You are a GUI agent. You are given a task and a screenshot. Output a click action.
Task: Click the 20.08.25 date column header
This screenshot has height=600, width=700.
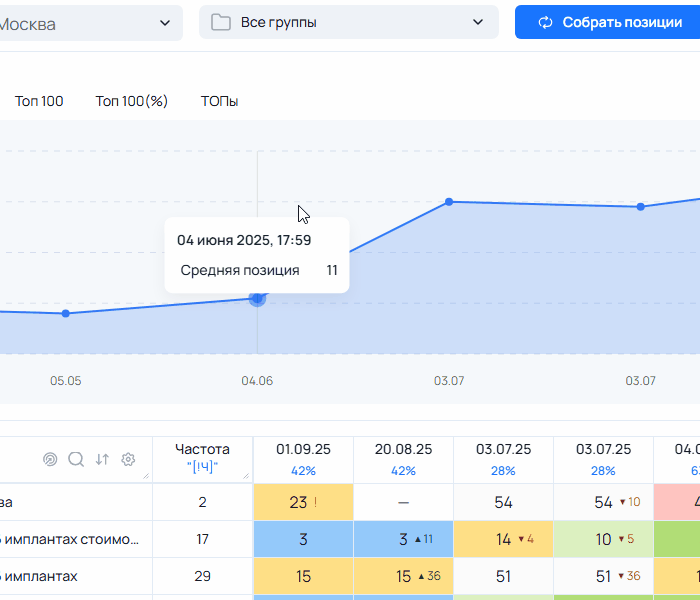403,450
